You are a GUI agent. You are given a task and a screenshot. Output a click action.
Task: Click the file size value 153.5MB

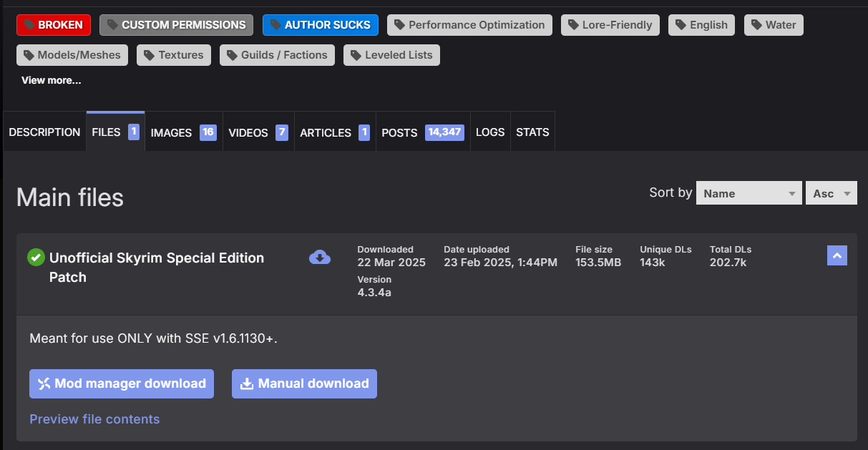598,263
